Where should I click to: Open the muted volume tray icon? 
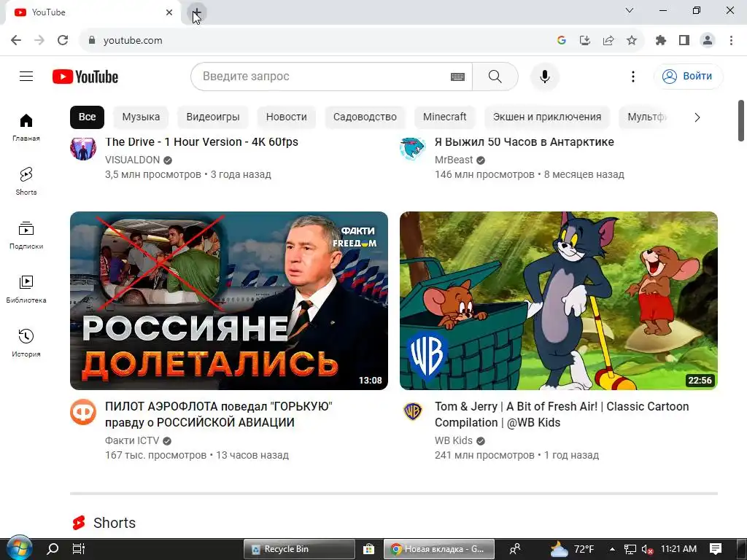tap(647, 549)
